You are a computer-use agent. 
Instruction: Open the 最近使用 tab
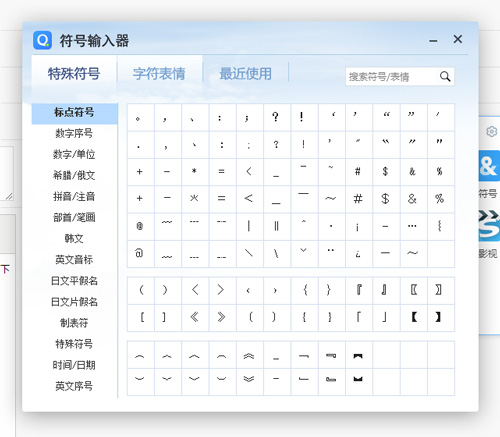click(246, 74)
